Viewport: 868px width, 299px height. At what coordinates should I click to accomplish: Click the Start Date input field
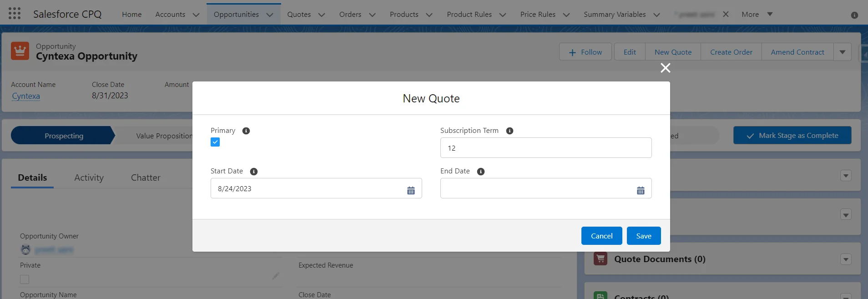316,188
